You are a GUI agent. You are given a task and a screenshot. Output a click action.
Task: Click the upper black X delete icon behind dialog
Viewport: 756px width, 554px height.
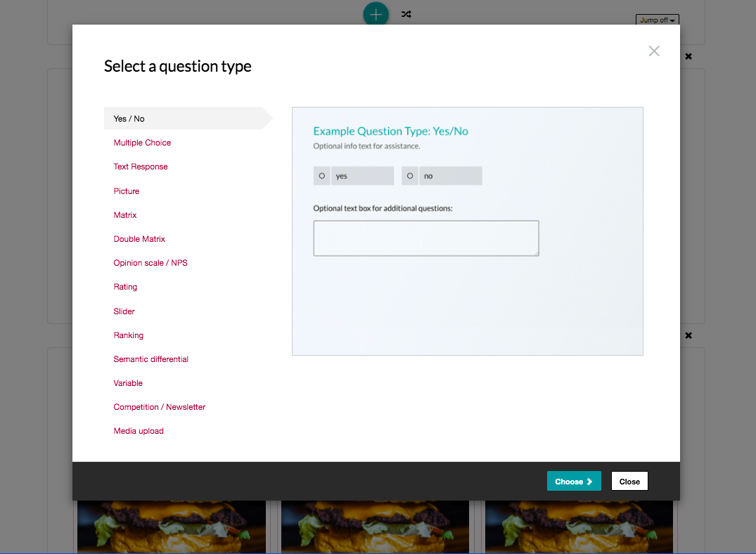click(x=688, y=56)
